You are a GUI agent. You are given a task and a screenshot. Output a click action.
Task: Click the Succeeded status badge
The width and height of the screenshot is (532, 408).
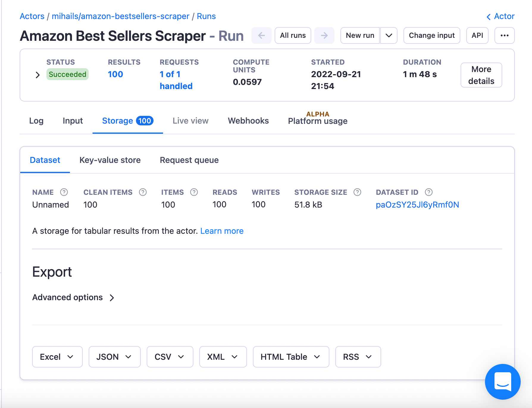coord(68,74)
